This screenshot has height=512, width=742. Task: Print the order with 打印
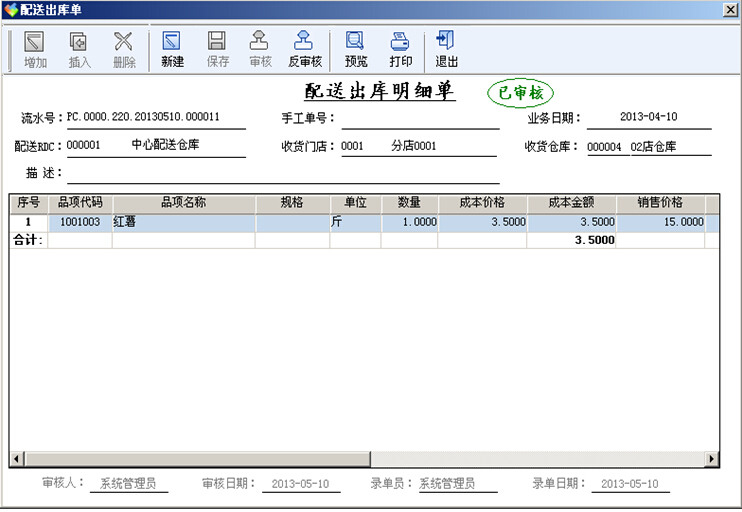(x=400, y=49)
